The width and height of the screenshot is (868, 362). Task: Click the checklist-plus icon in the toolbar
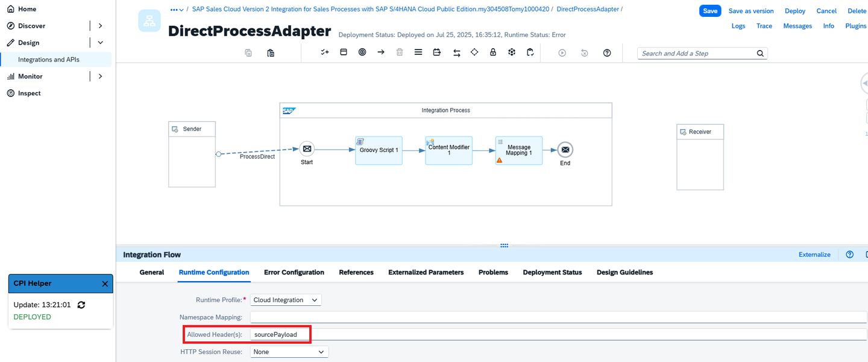325,52
